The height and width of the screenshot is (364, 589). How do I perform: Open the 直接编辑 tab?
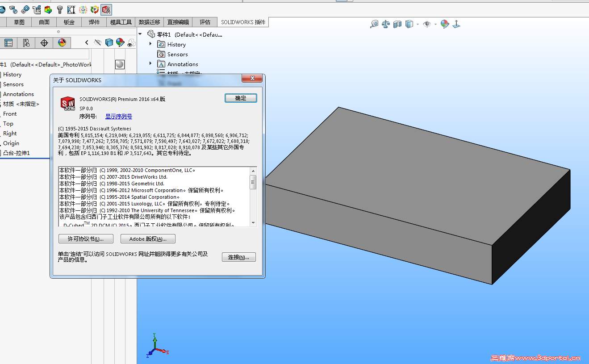pos(178,22)
